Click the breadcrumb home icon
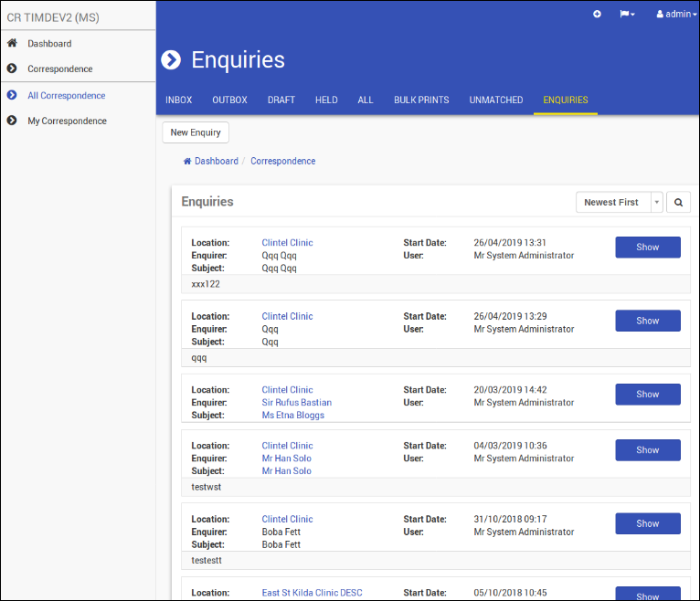 pos(187,161)
